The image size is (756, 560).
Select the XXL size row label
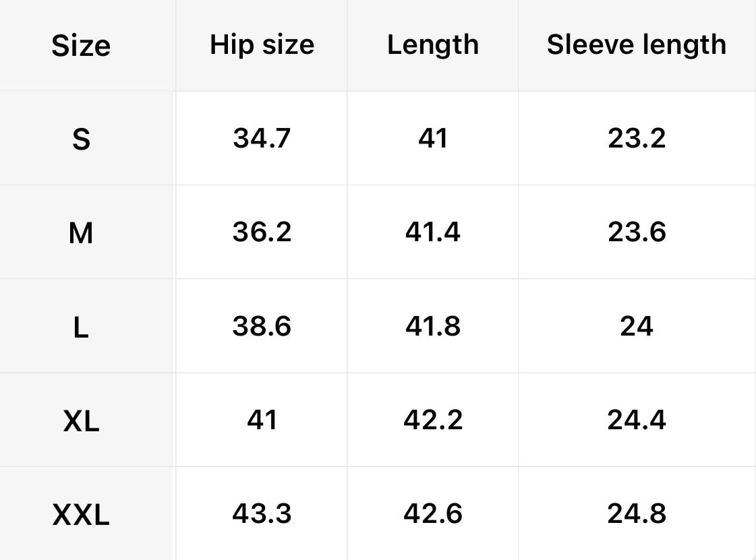[81, 516]
